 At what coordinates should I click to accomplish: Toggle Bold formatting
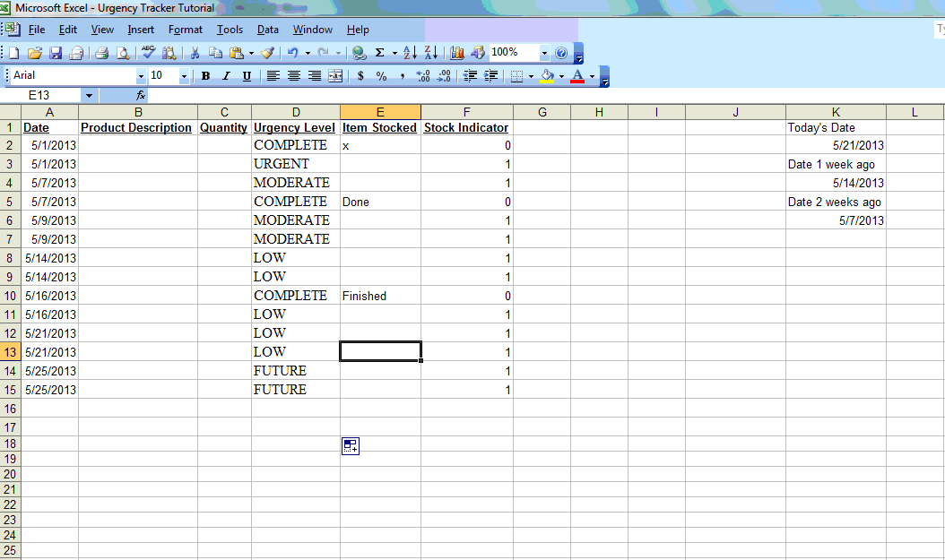205,76
